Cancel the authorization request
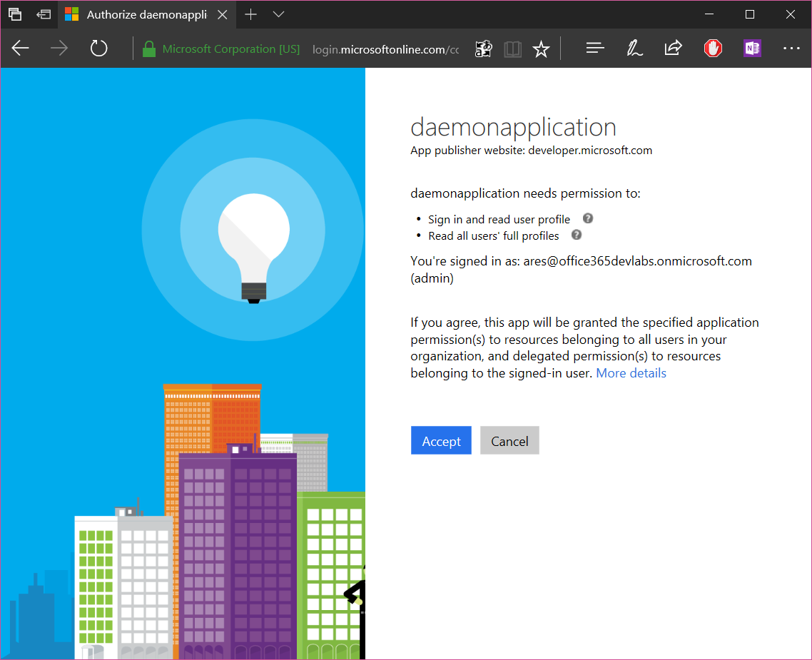The image size is (812, 660). 509,440
